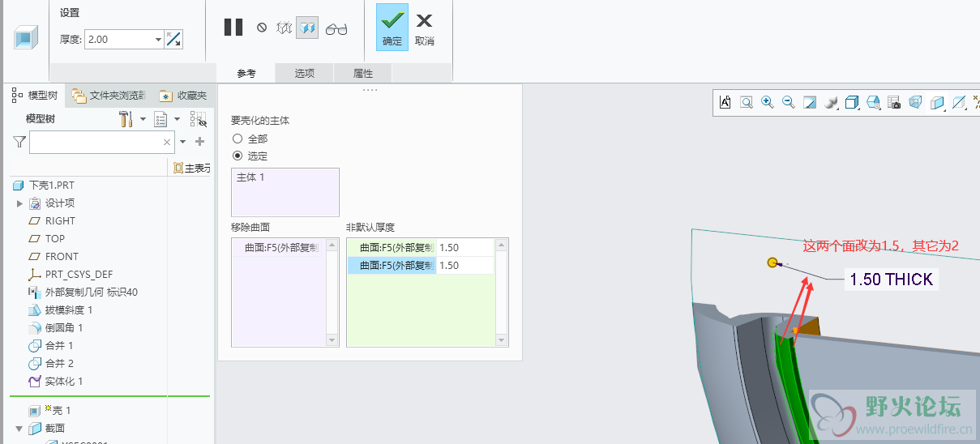
Task: Toggle the attached geometry preview icon
Action: pos(307,28)
